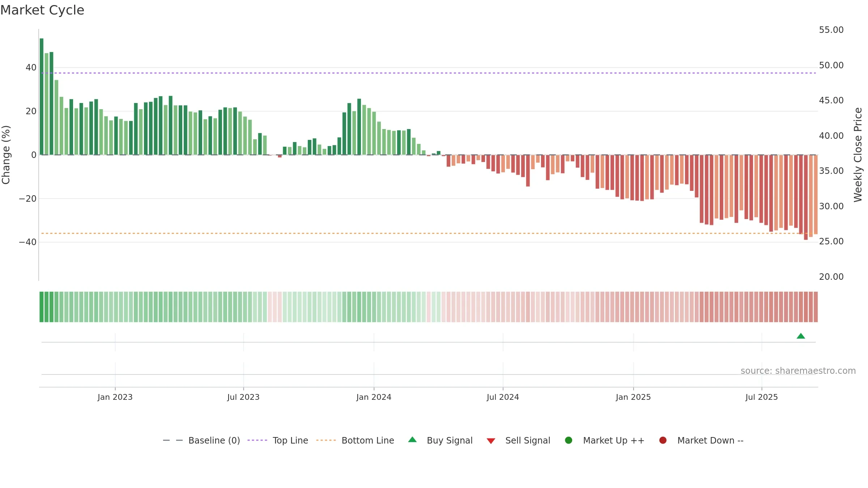Viewport: 868px width, 488px height.
Task: Click the 40.00 price axis value
Action: pos(831,136)
